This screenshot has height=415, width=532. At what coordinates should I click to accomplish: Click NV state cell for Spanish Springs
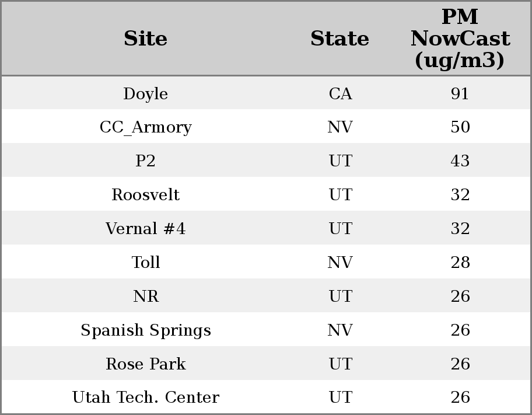point(340,330)
